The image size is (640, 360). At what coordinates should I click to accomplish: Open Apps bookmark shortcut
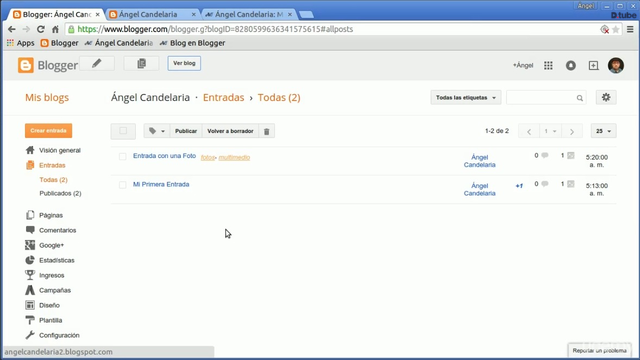click(x=20, y=43)
